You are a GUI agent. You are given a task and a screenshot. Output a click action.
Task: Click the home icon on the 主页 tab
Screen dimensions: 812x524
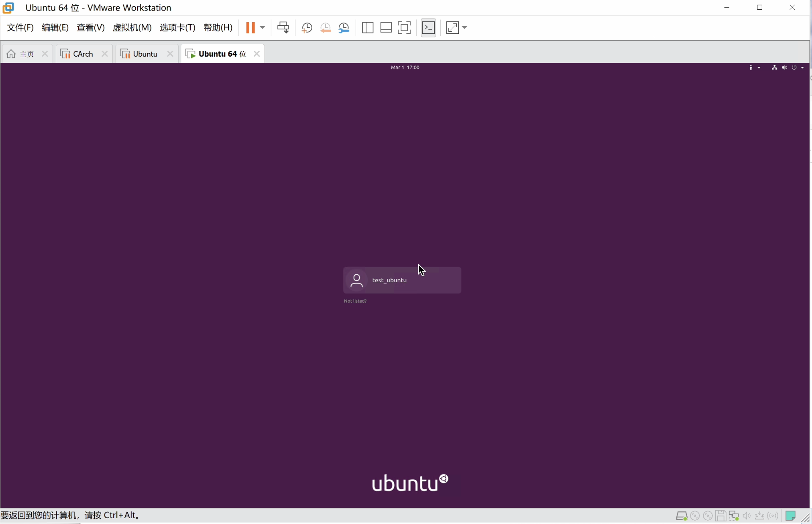point(11,54)
